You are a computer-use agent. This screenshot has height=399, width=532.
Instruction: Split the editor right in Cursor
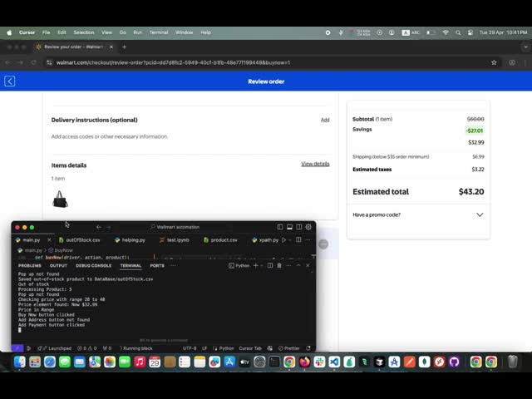(x=298, y=240)
